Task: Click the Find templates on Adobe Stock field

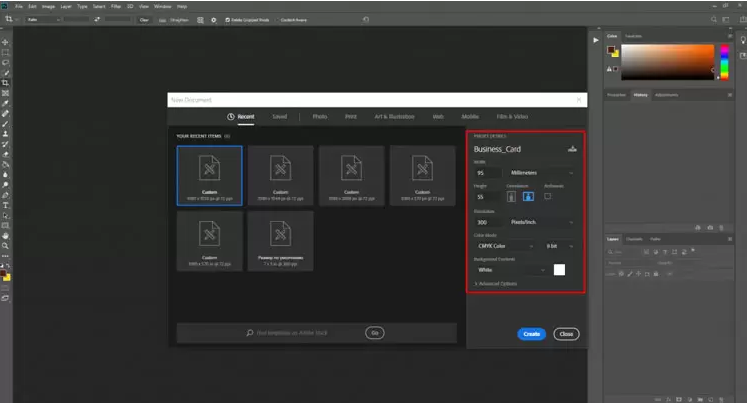Action: [x=291, y=333]
